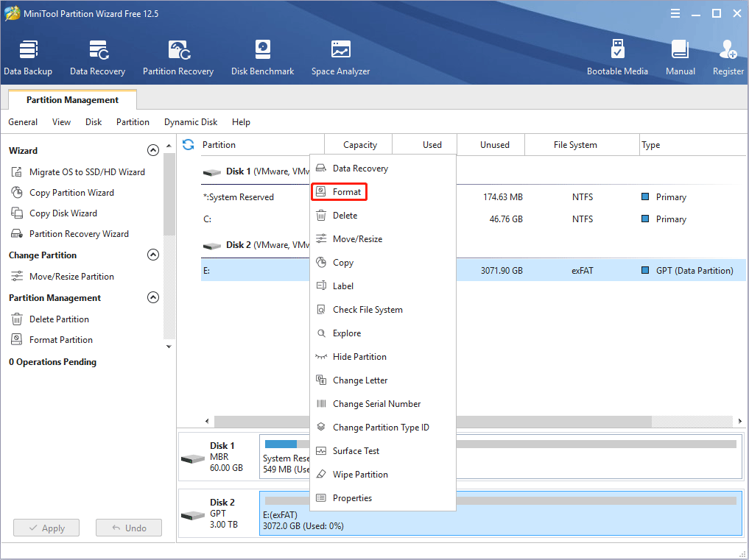Launch Data Recovery from the toolbar

tap(97, 58)
